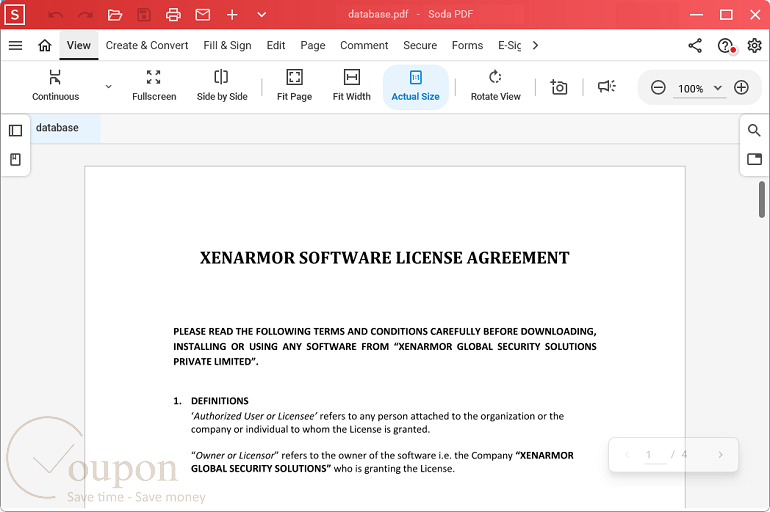Open the Edit tab
Screen dimensions: 770x512
tap(276, 45)
